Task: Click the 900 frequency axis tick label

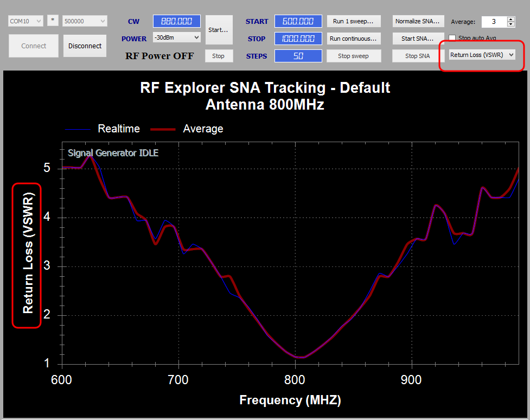Action: tap(411, 380)
